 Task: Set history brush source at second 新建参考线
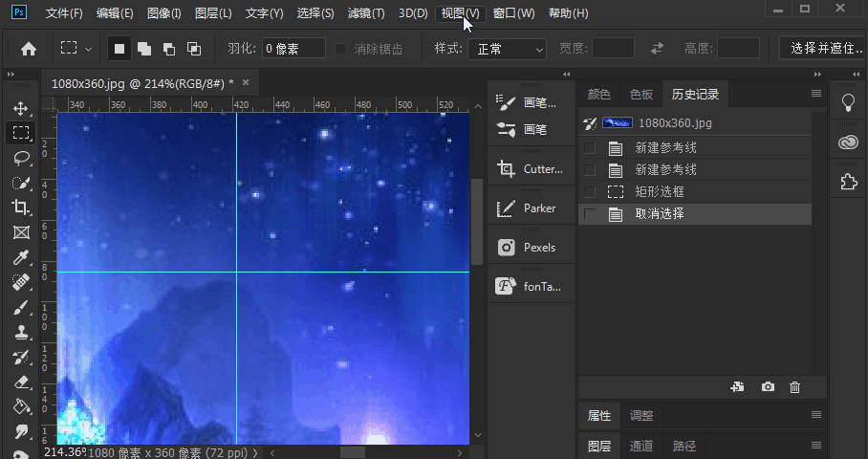click(x=590, y=169)
